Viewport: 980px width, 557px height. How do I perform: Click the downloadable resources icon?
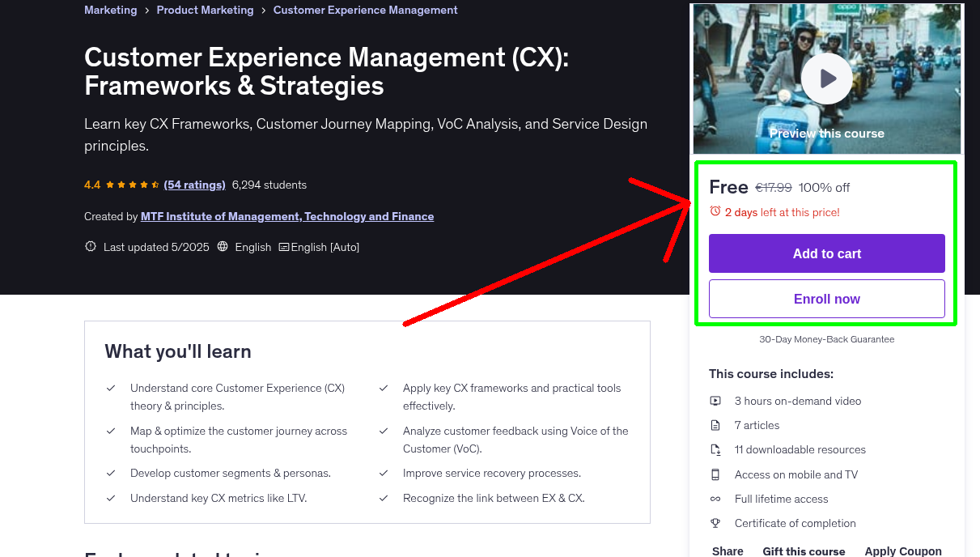715,449
